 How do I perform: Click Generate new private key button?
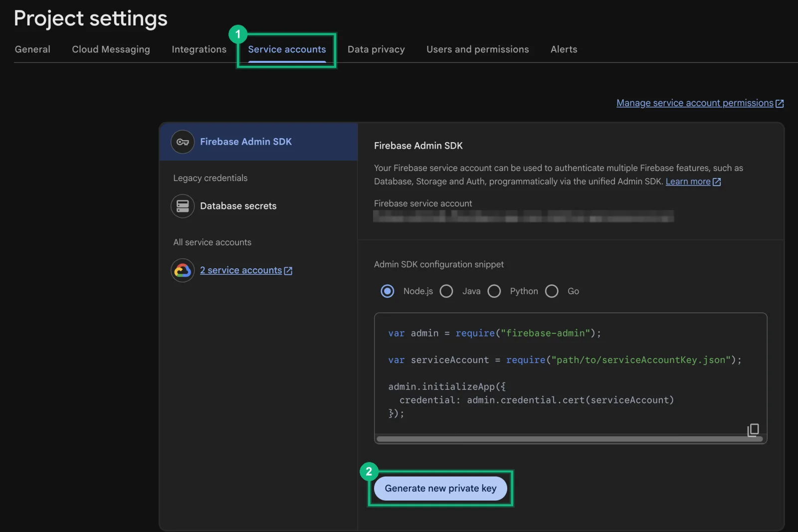coord(440,489)
